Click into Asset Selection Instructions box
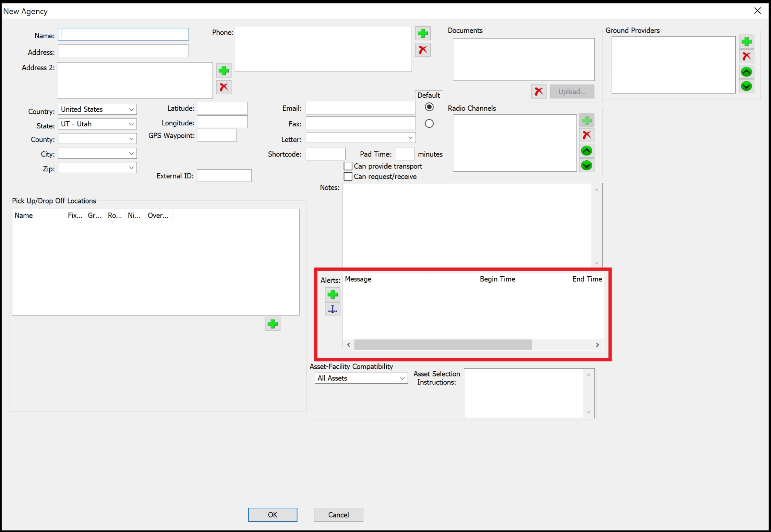 tap(524, 393)
